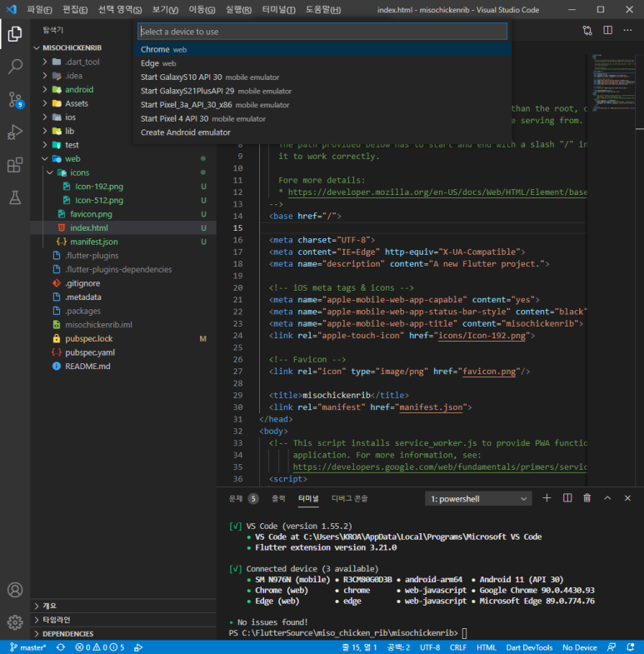Open the Run and Debug view
This screenshot has width=644, height=654.
15,132
